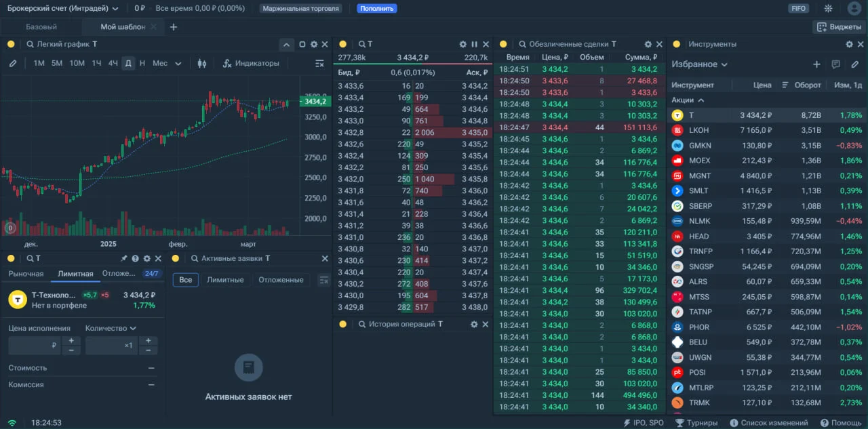Open help for the order entry widget
868x429 pixels.
point(135,258)
